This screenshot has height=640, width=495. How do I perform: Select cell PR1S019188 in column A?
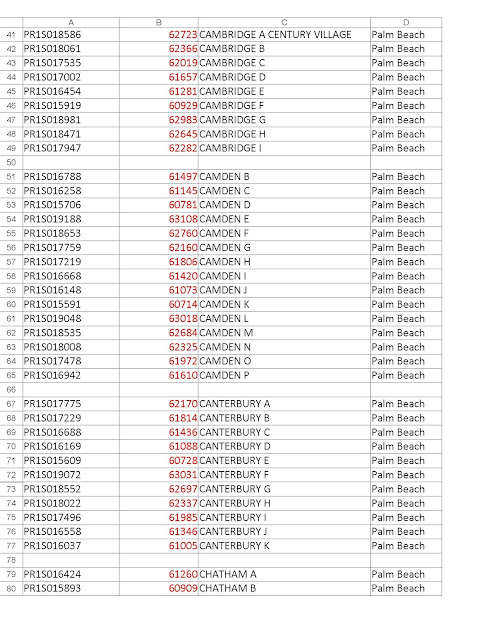pos(71,219)
